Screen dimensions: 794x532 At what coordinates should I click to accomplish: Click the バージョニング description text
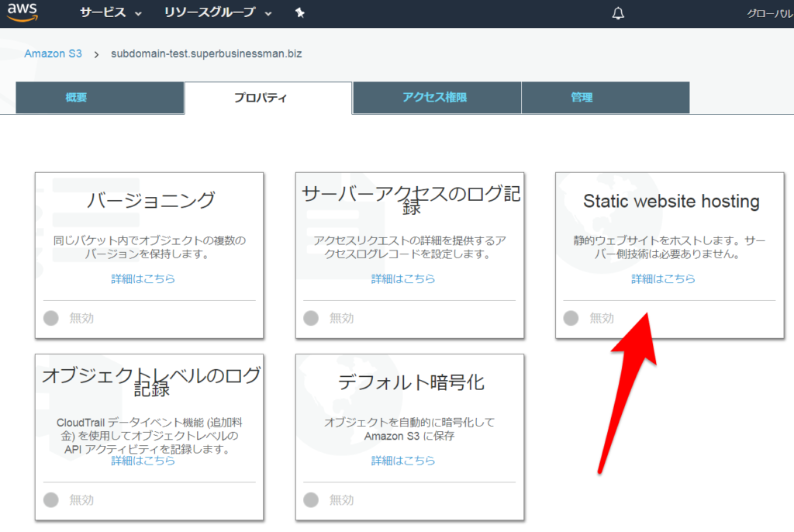click(150, 247)
